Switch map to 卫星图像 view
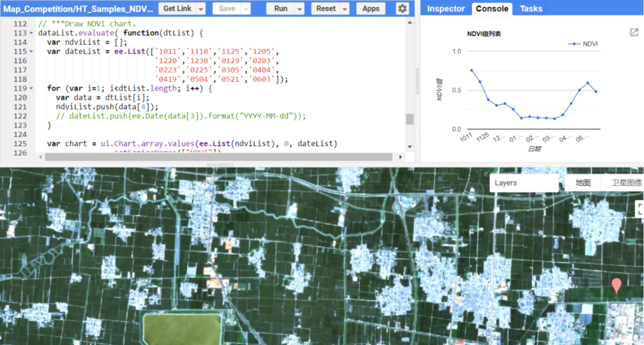This screenshot has height=345, width=644. click(x=626, y=183)
